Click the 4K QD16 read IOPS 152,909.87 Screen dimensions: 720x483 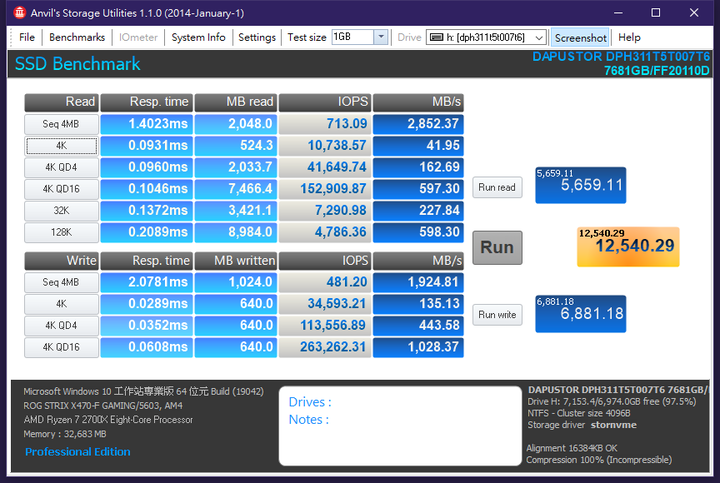(325, 189)
